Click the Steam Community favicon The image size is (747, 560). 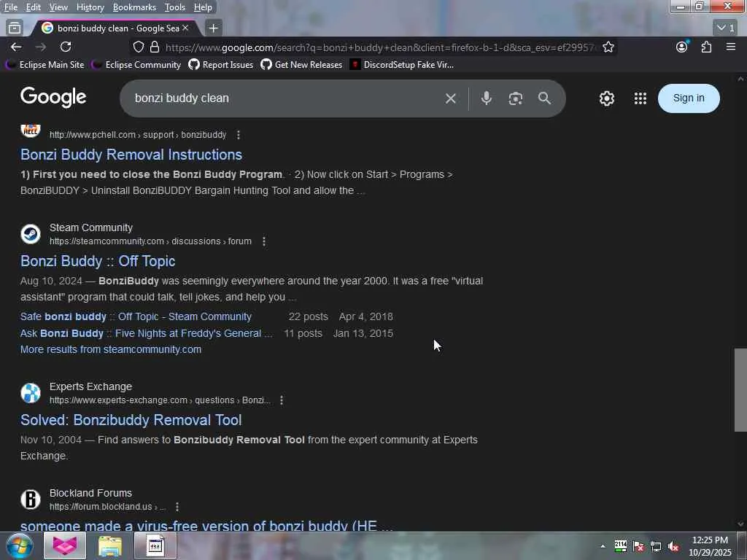31,234
